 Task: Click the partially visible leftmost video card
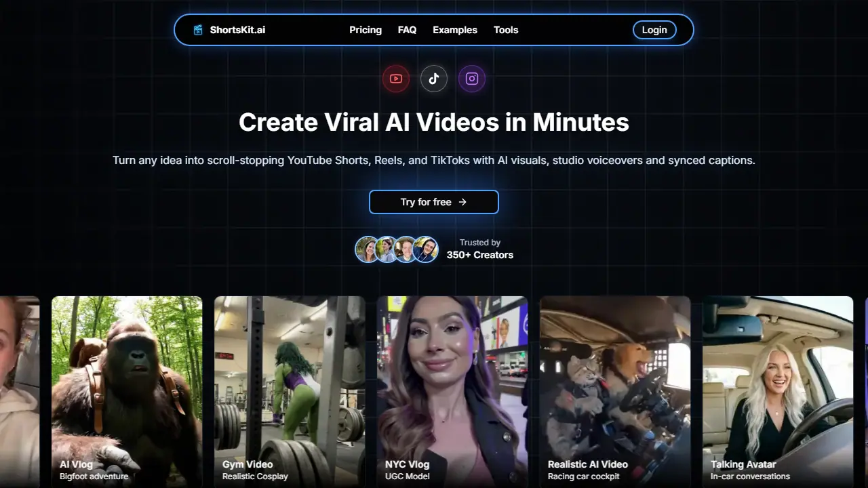pos(20,392)
